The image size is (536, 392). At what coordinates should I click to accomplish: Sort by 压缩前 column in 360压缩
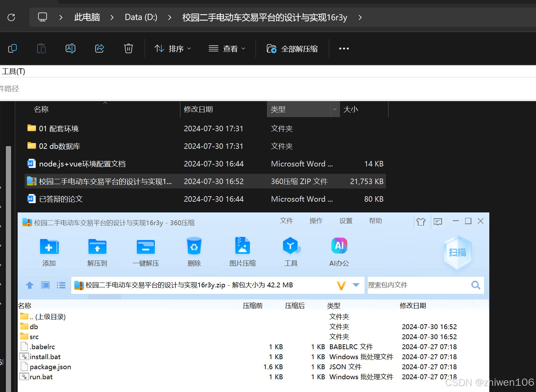253,306
